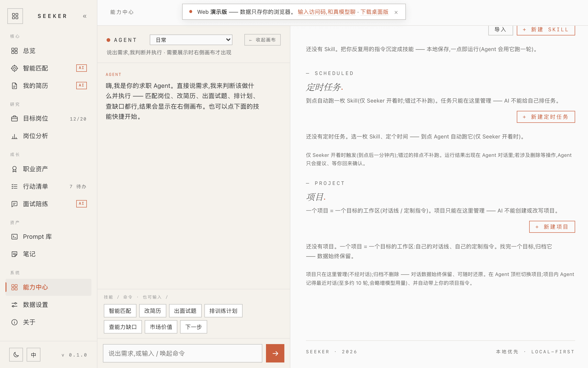Open 面试陪练 interview practice

point(48,204)
